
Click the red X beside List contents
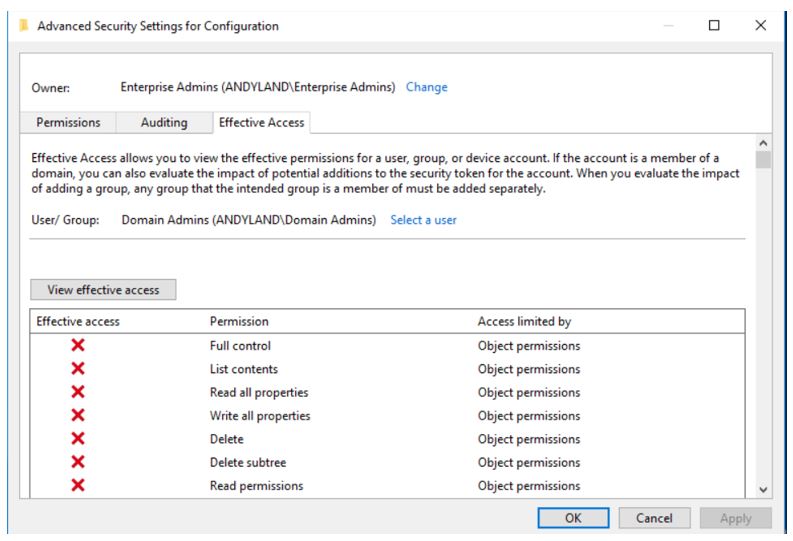click(78, 369)
